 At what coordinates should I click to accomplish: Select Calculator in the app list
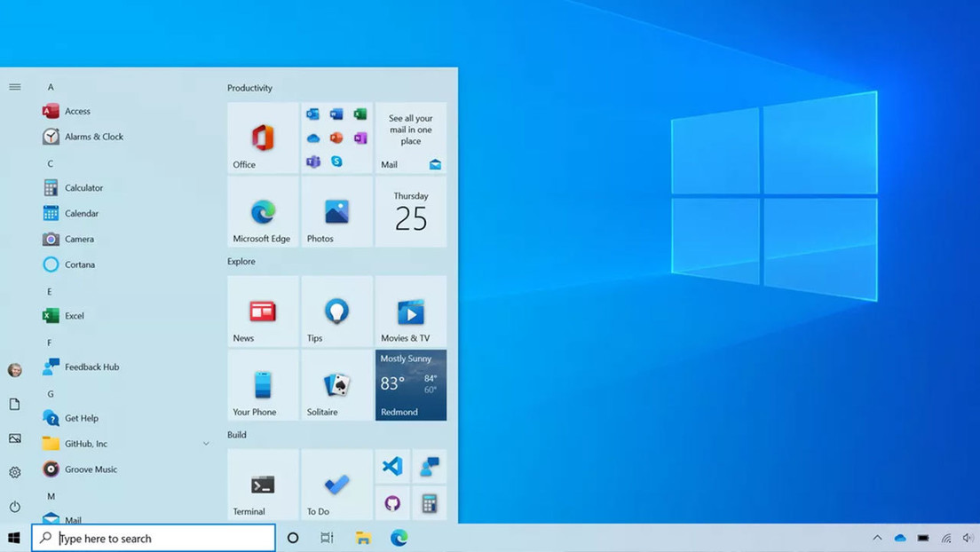pyautogui.click(x=83, y=188)
